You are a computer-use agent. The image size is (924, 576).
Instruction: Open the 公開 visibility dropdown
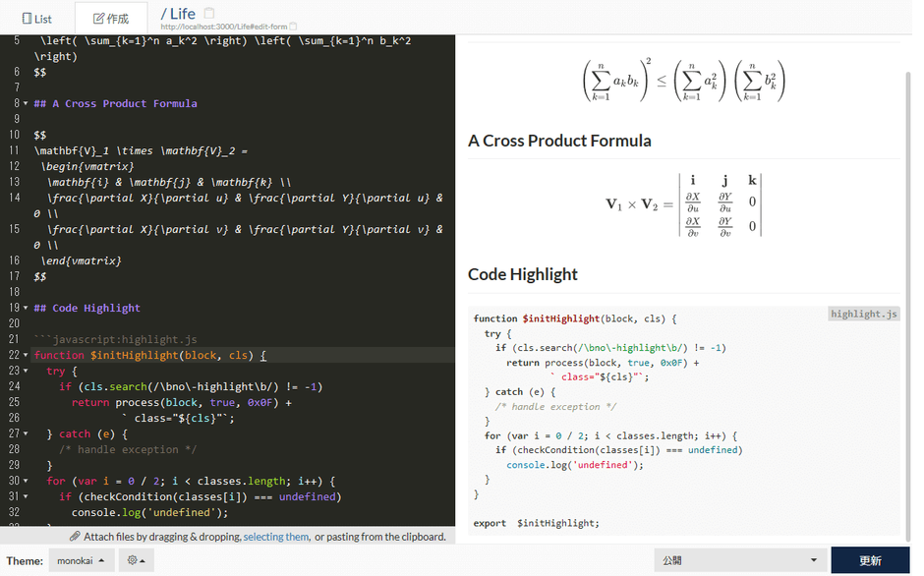pos(739,560)
